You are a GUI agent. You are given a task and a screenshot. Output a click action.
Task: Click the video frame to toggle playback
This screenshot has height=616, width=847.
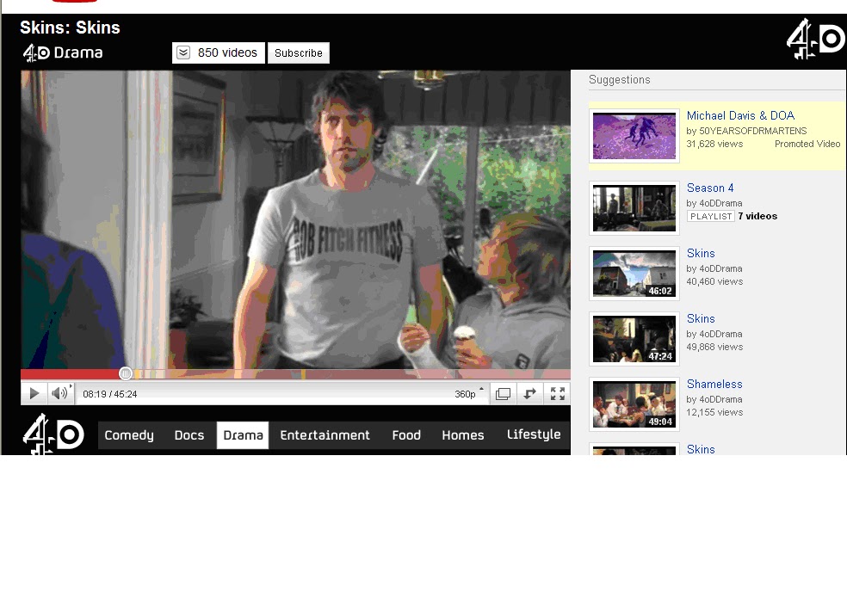click(295, 219)
